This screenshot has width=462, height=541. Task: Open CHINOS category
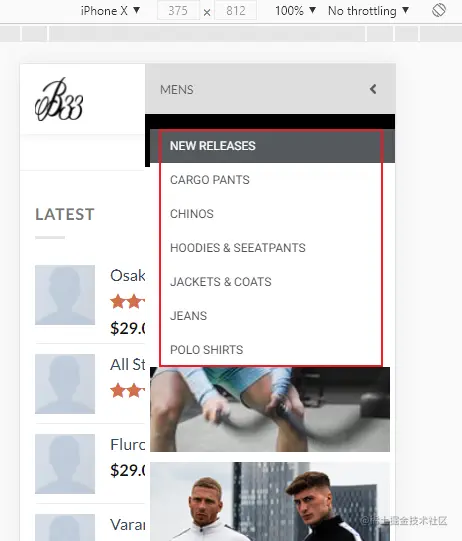click(x=192, y=214)
